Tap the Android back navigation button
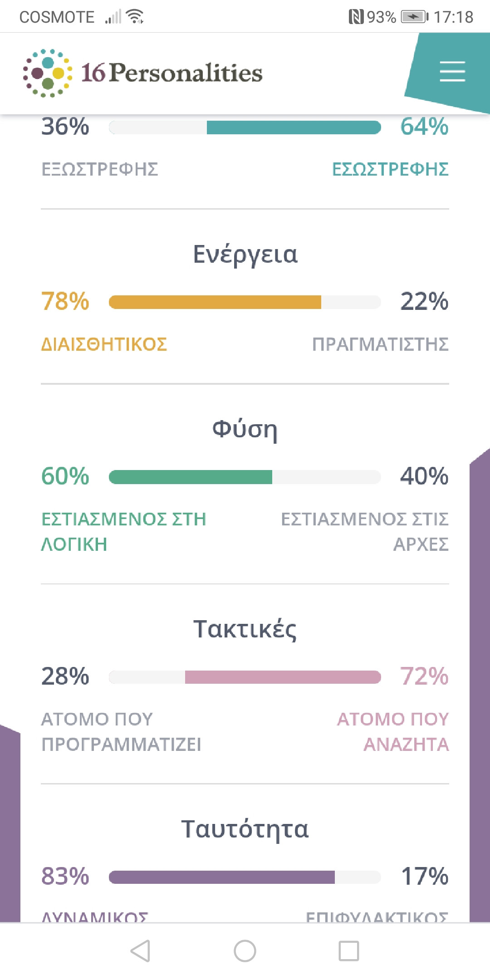This screenshot has height=980, width=490. tap(140, 951)
